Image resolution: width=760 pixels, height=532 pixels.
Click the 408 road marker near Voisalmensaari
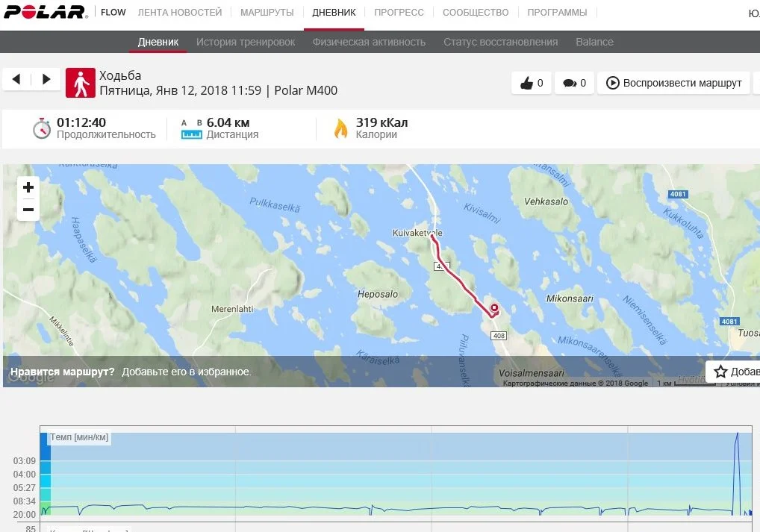click(x=499, y=335)
